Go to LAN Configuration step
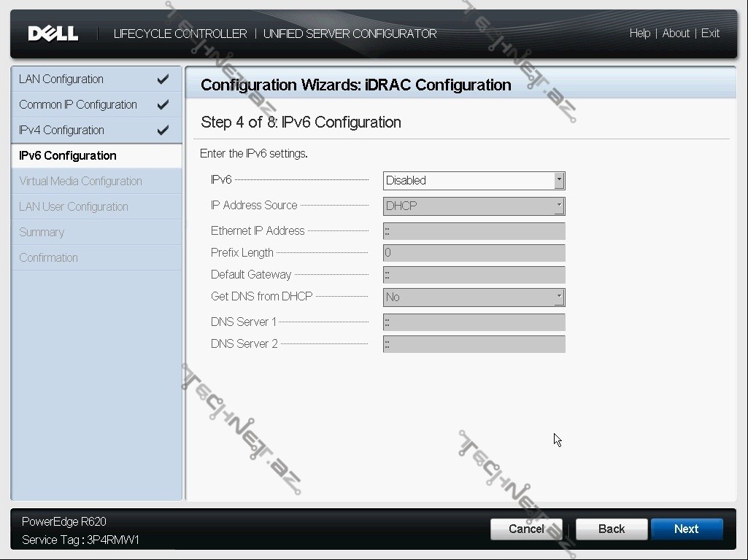The height and width of the screenshot is (560, 748). tap(61, 79)
